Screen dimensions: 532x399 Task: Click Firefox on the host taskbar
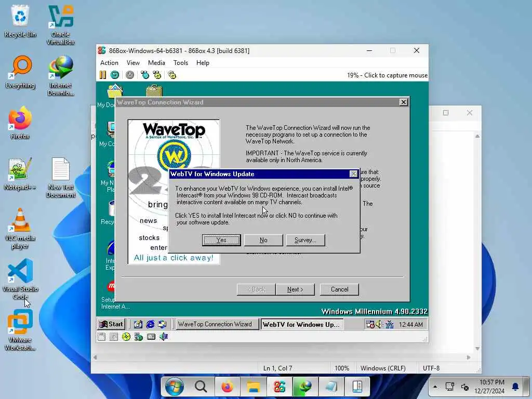pos(227,387)
